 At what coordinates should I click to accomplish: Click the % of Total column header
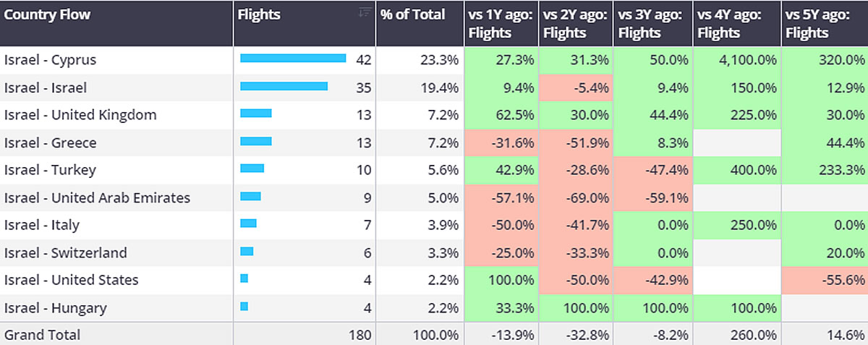click(411, 13)
